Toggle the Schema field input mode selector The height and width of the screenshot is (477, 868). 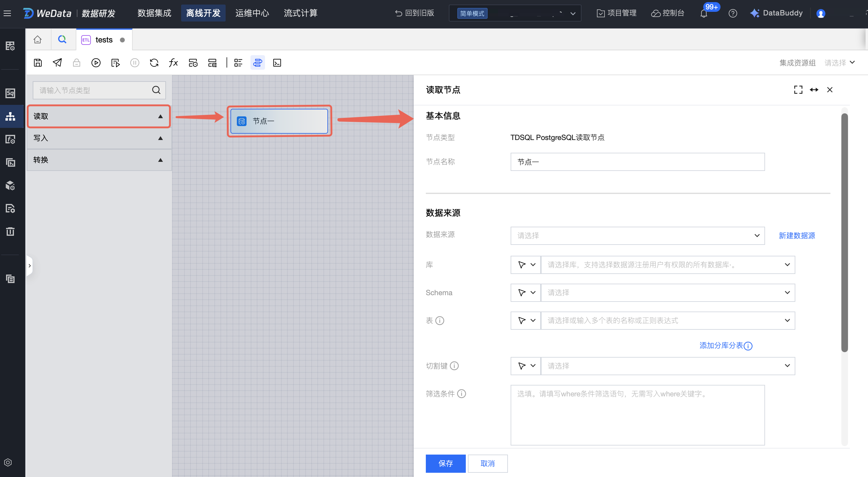point(526,293)
